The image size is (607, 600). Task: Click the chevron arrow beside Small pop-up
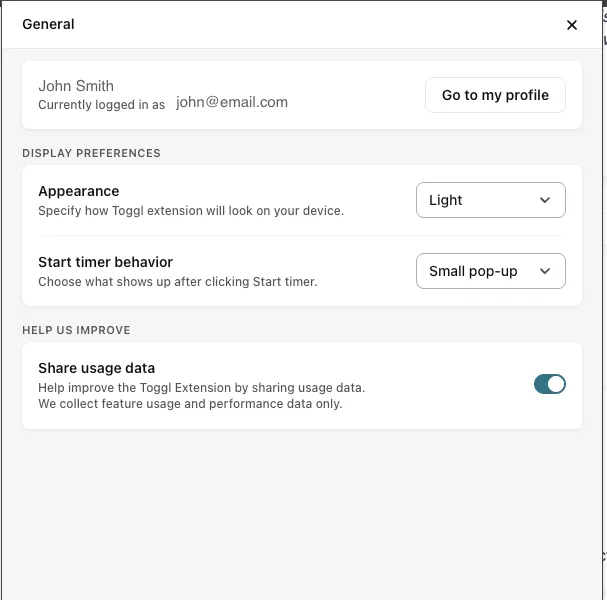click(x=545, y=271)
